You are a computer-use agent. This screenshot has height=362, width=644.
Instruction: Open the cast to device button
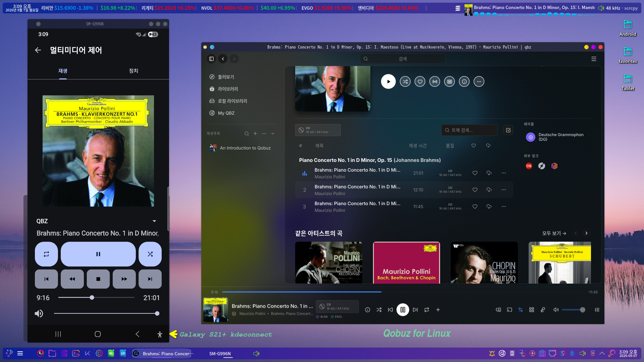(509, 310)
